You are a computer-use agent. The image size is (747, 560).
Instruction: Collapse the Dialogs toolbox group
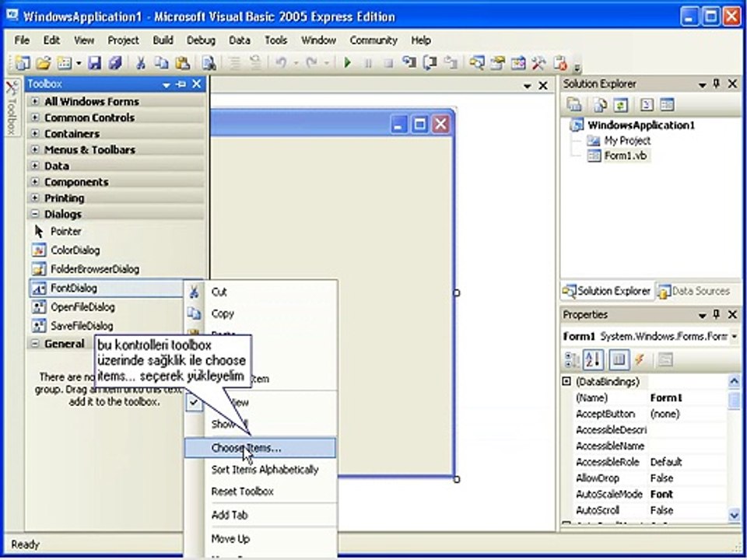pyautogui.click(x=35, y=215)
